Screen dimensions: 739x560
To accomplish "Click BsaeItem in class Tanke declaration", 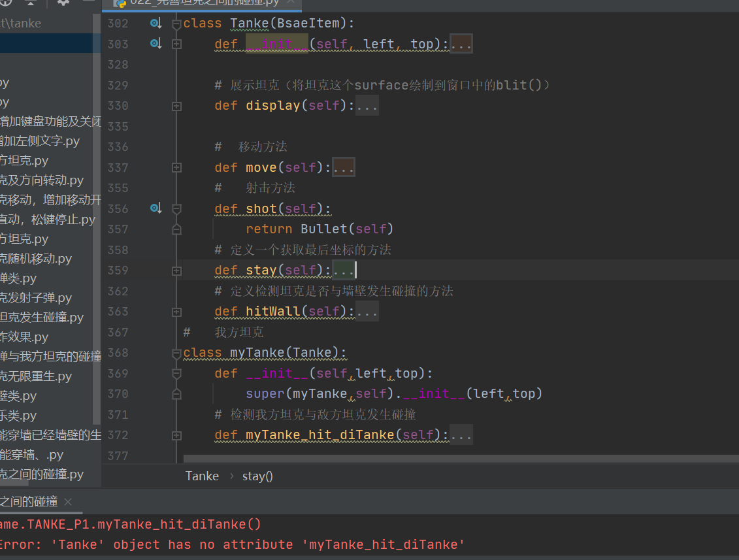I will coord(308,23).
